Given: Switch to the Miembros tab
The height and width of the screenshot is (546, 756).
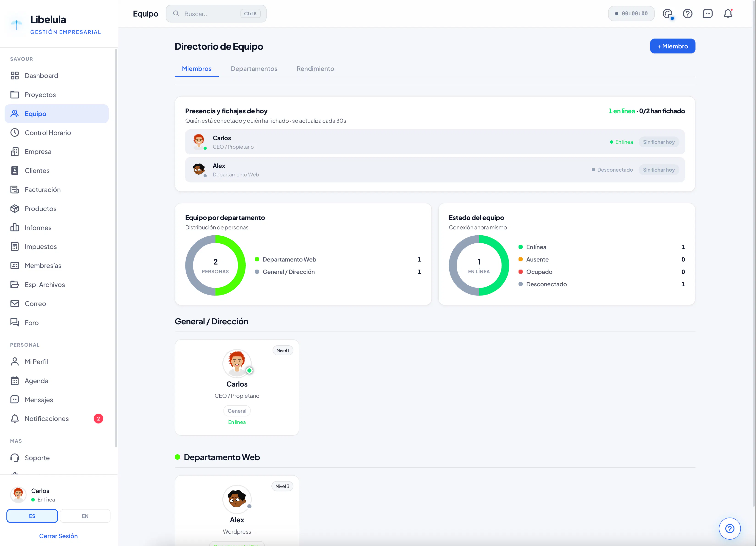Looking at the screenshot, I should coord(197,69).
